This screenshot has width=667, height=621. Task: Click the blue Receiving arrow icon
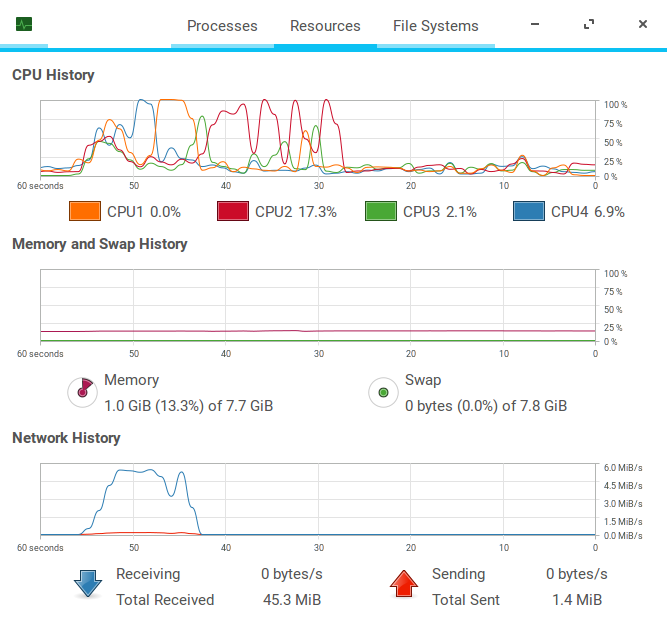coord(88,584)
